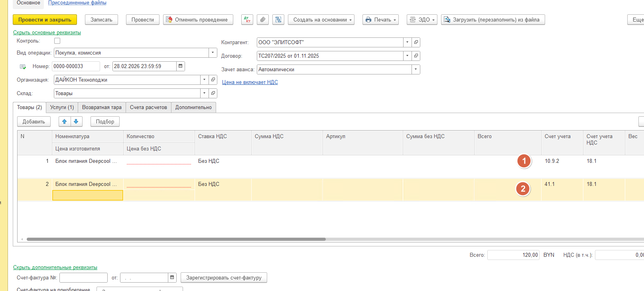Open Контрагент record with open-form icon
This screenshot has height=291, width=644.
[416, 42]
